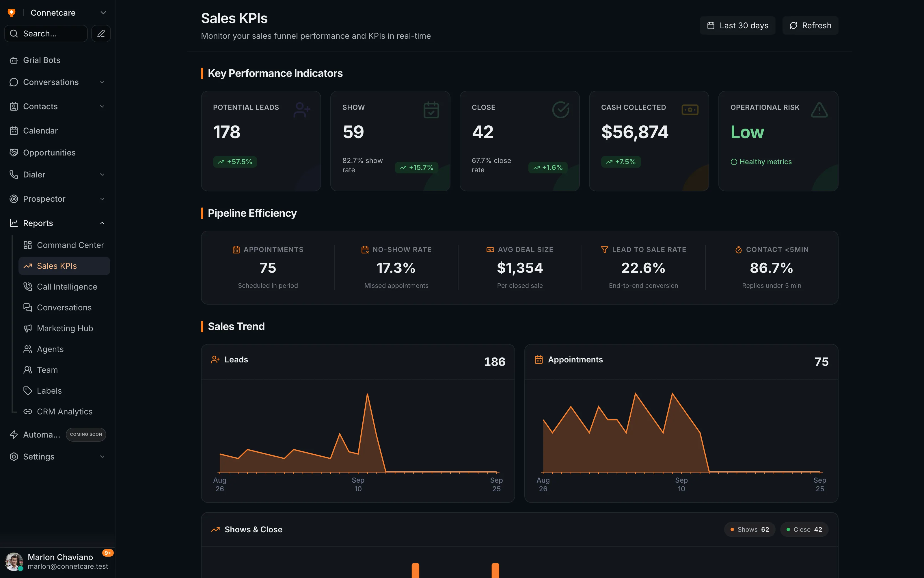924x578 pixels.
Task: Open the Agents report
Action: (64, 349)
